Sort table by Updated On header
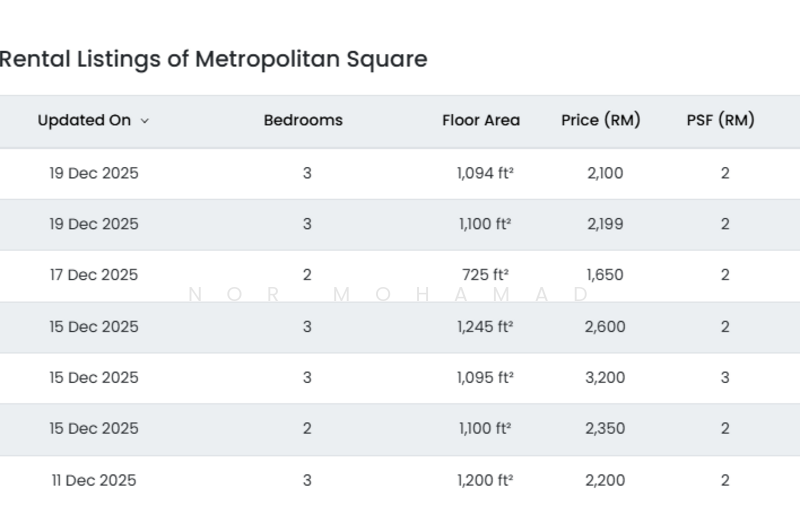Viewport: 800px width, 506px height. point(84,120)
